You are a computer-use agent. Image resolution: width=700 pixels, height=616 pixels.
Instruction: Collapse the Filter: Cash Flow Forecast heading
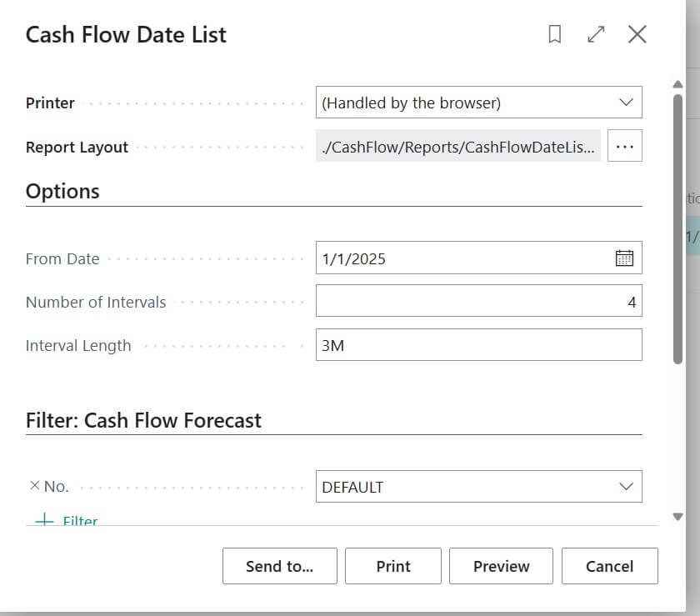pos(143,420)
